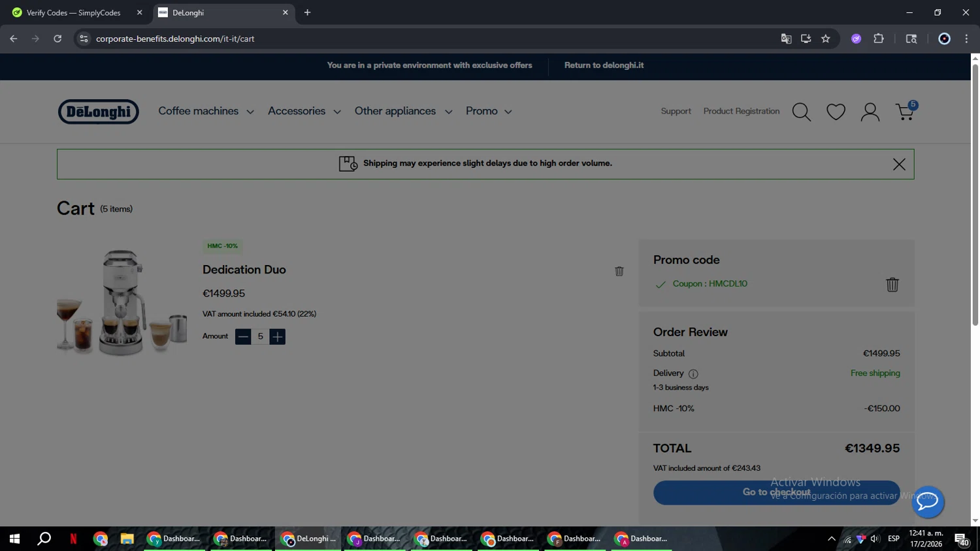
Task: View site information icon
Action: click(x=84, y=39)
